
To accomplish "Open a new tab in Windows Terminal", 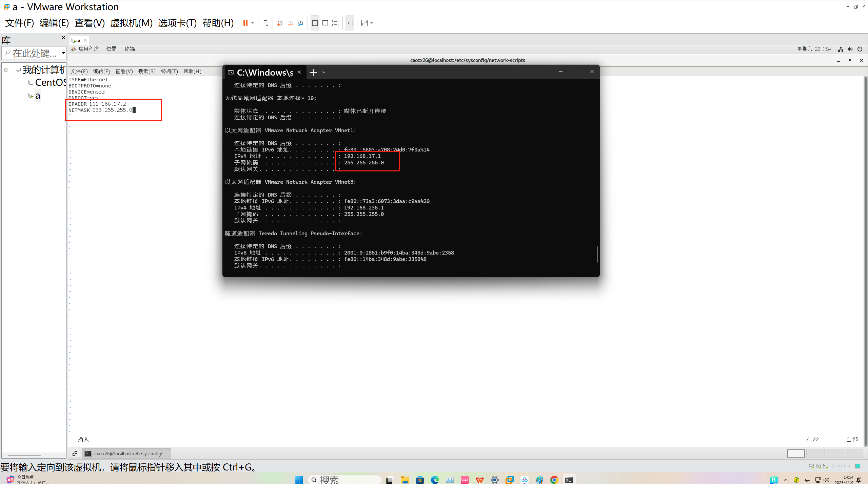I will coord(313,72).
